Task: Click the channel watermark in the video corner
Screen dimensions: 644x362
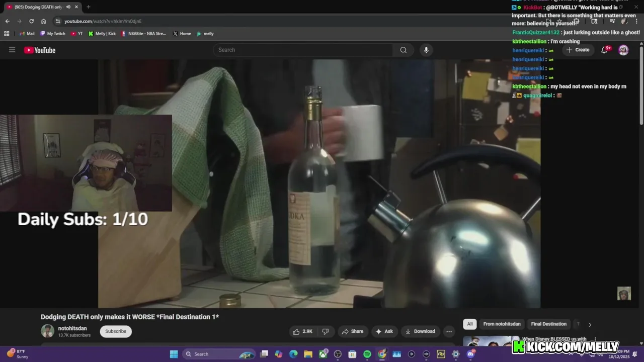Action: (x=624, y=294)
